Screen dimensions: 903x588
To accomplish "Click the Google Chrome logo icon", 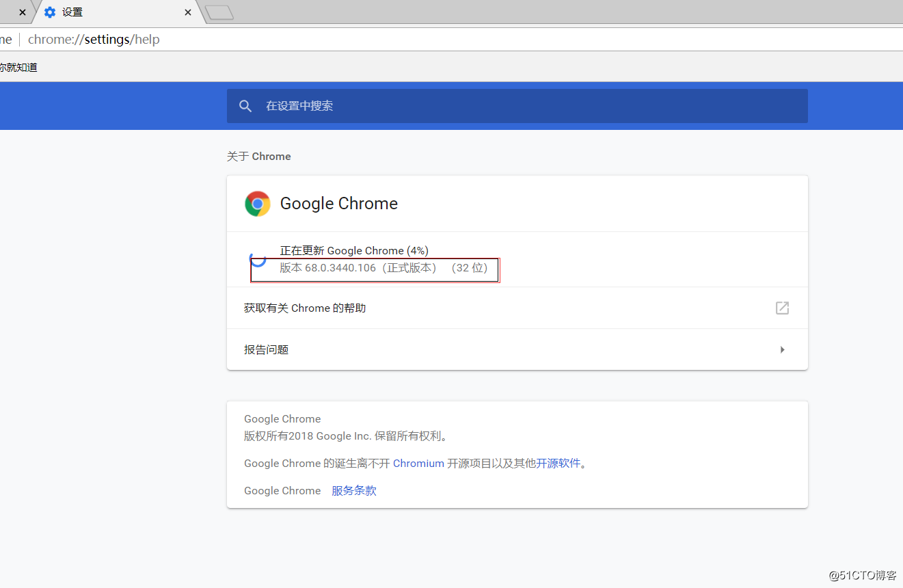I will pyautogui.click(x=258, y=204).
